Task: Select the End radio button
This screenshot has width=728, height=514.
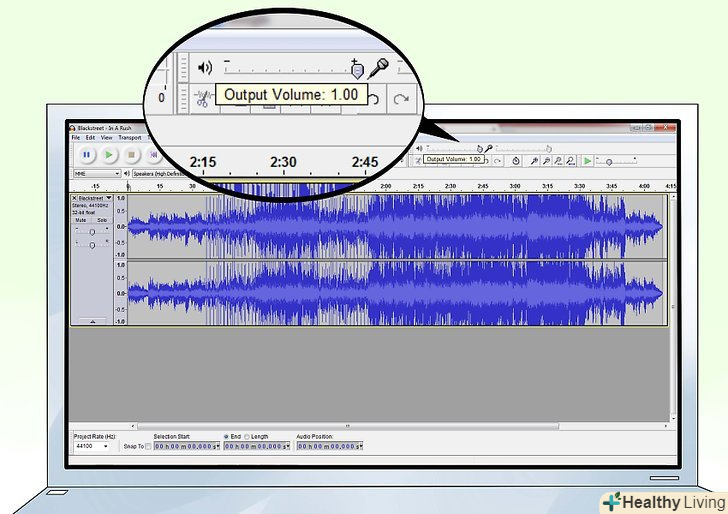Action: pos(226,436)
